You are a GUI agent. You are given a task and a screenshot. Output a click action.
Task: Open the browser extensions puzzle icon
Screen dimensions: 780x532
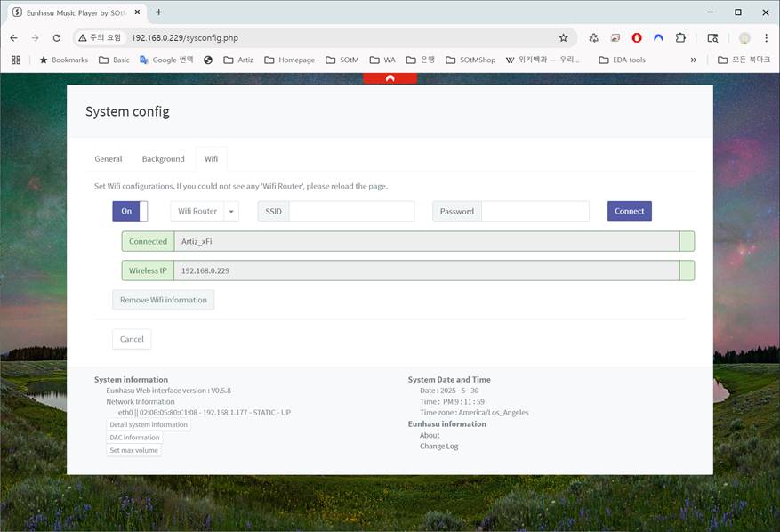point(680,38)
